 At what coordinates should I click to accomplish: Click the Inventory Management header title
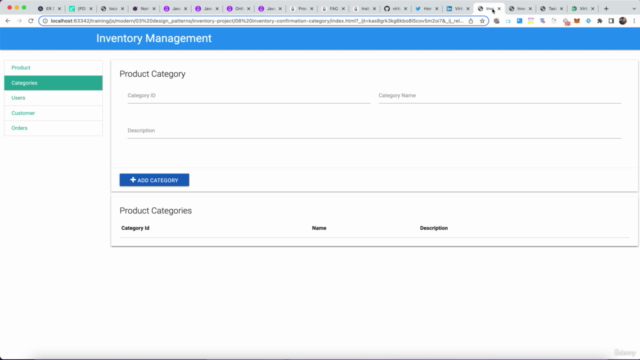pyautogui.click(x=154, y=38)
